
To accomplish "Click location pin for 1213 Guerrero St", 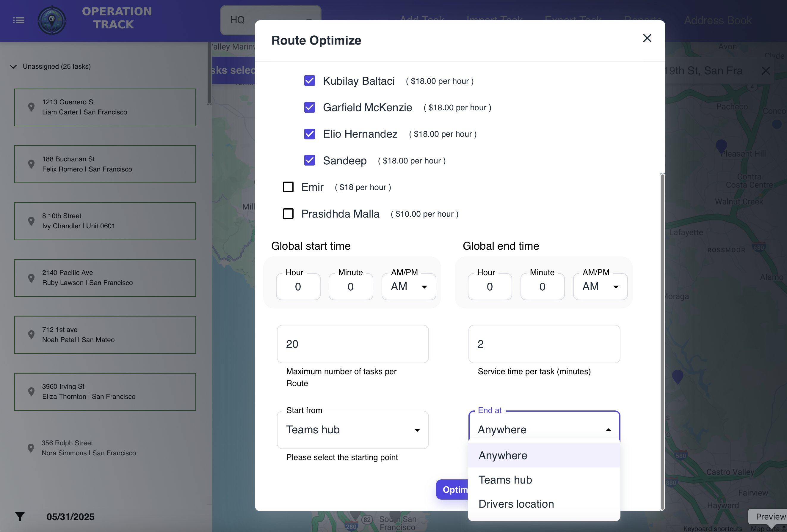I will point(31,107).
